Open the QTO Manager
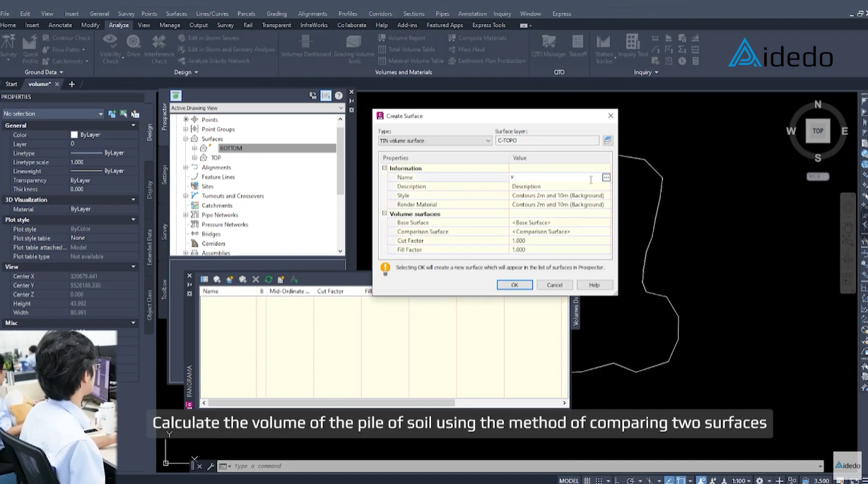The height and width of the screenshot is (484, 868). (x=549, y=47)
